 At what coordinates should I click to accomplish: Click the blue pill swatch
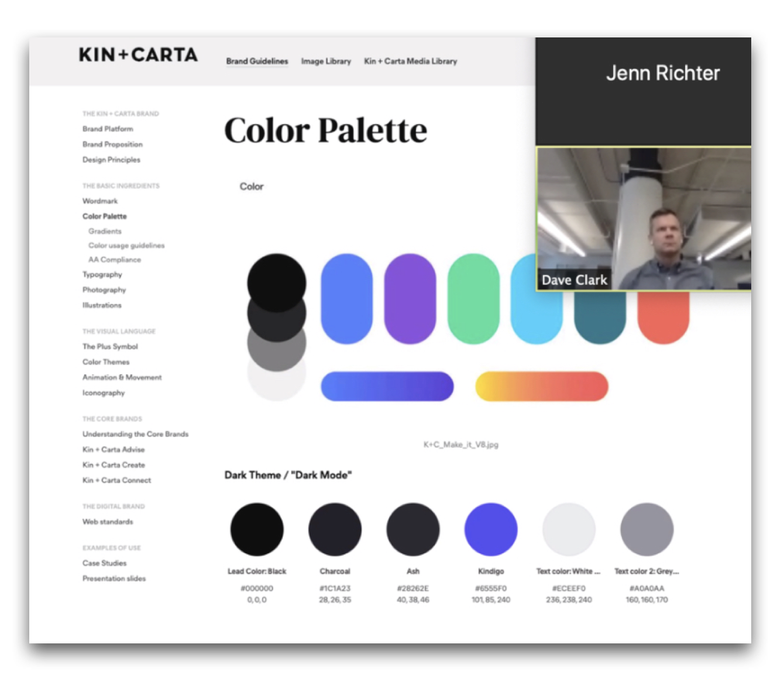(x=346, y=298)
